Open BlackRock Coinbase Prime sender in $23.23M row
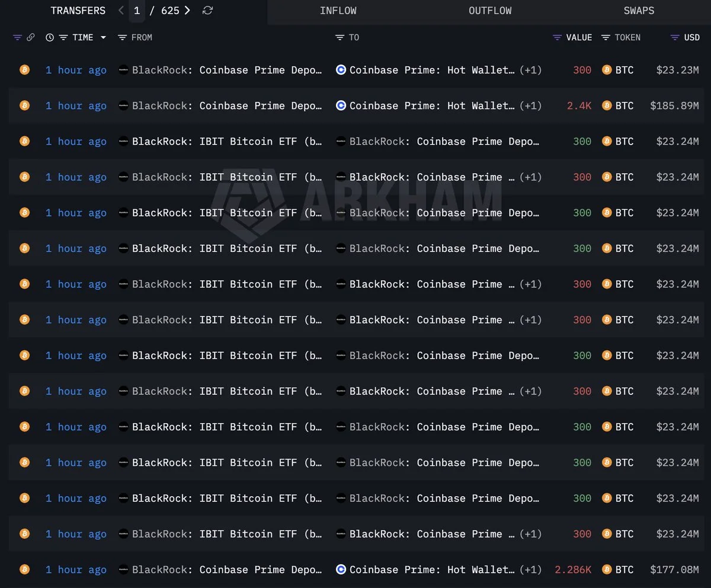711x588 pixels. point(227,70)
